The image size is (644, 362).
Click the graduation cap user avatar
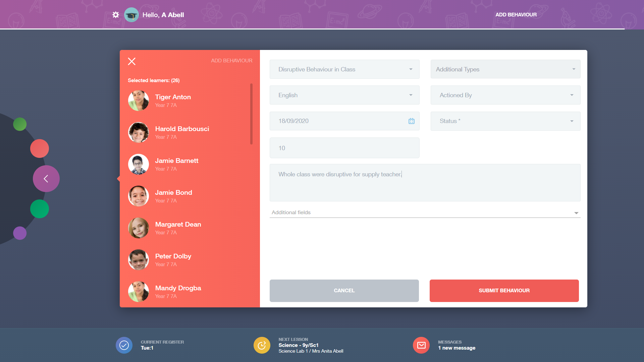pyautogui.click(x=131, y=14)
